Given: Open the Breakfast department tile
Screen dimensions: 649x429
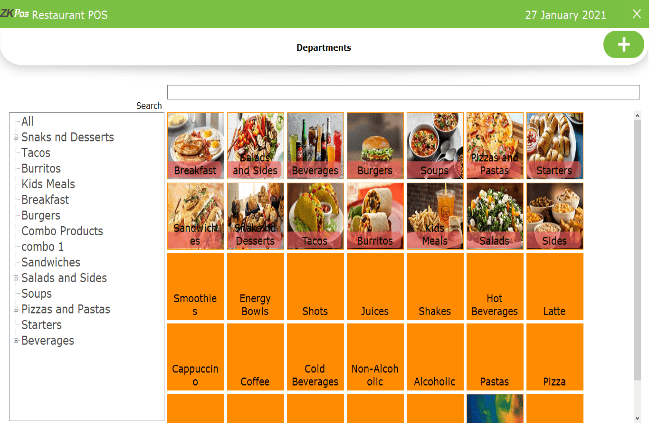Looking at the screenshot, I should [x=195, y=145].
